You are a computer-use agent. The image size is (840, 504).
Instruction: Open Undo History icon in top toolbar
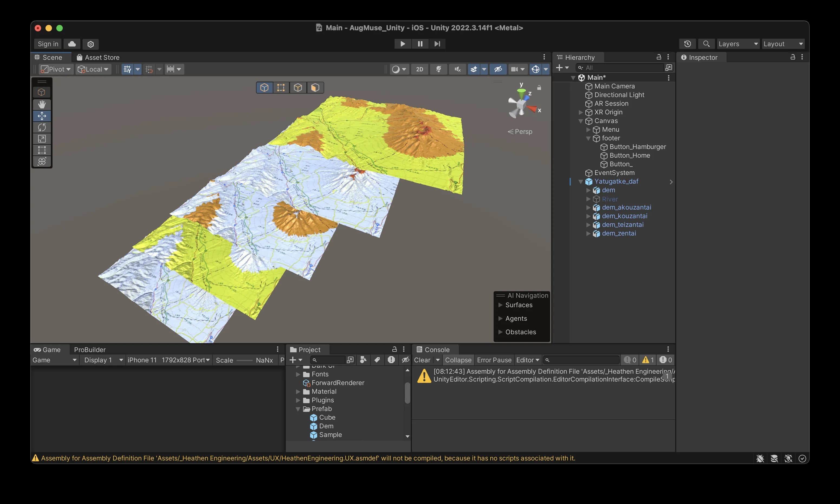(687, 44)
